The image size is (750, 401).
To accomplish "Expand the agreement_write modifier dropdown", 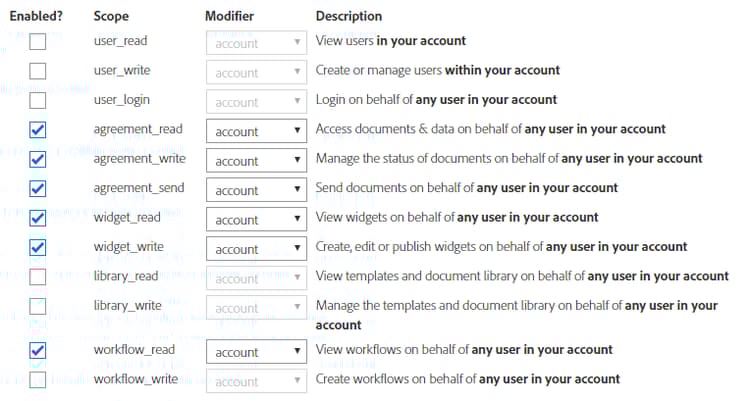I will click(x=256, y=160).
